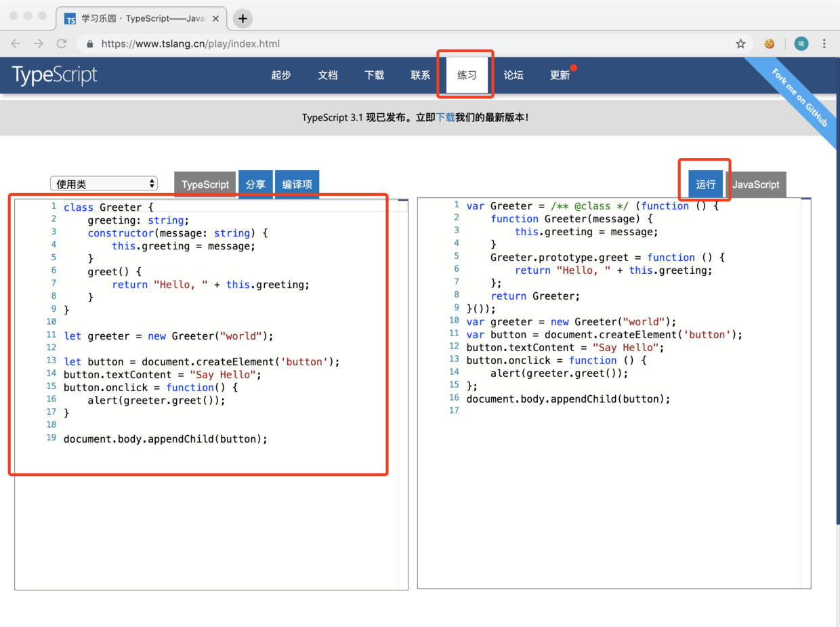
Task: Click the emoji extension icon in toolbar
Action: coord(770,43)
